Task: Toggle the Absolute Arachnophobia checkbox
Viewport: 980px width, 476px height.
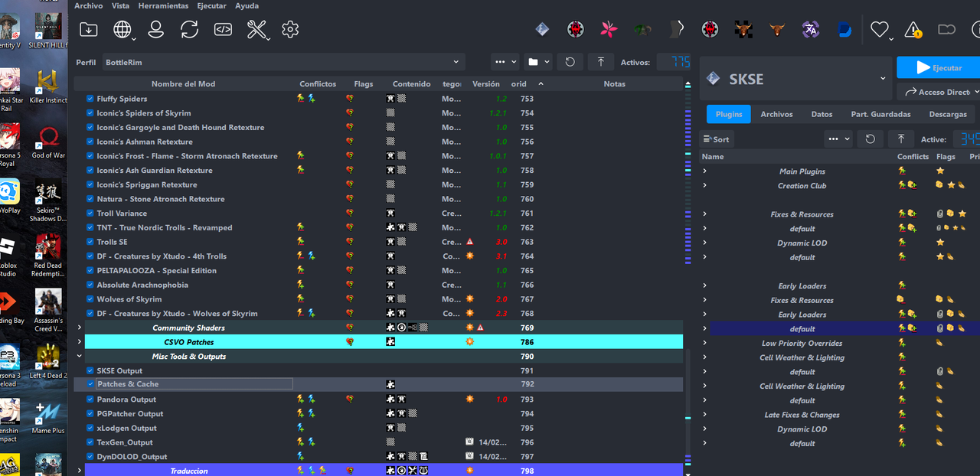Action: coord(90,285)
